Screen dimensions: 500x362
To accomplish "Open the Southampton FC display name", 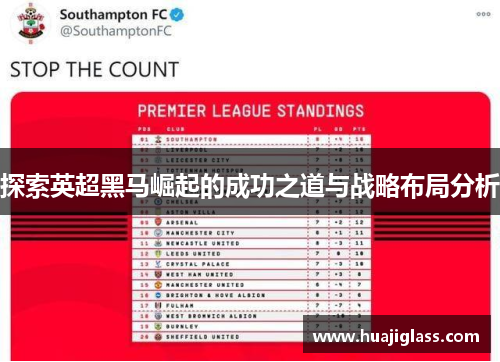I will tap(113, 15).
